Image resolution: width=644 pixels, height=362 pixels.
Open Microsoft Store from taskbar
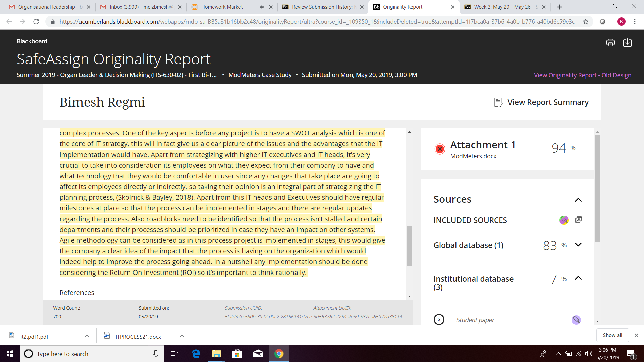237,354
